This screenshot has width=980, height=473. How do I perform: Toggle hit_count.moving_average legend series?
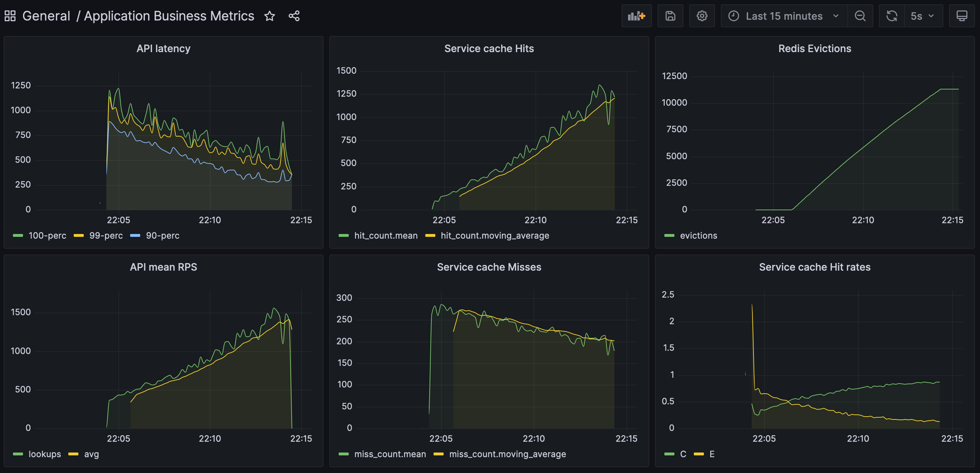coord(495,236)
